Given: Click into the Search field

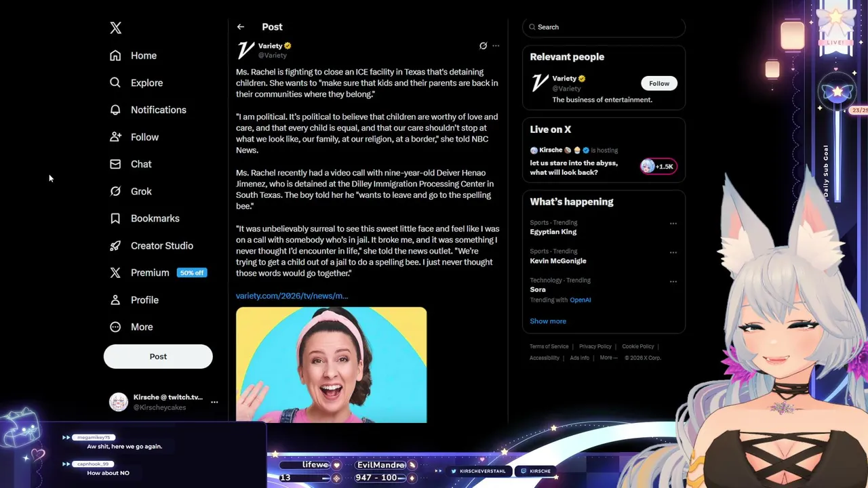Looking at the screenshot, I should tap(604, 27).
